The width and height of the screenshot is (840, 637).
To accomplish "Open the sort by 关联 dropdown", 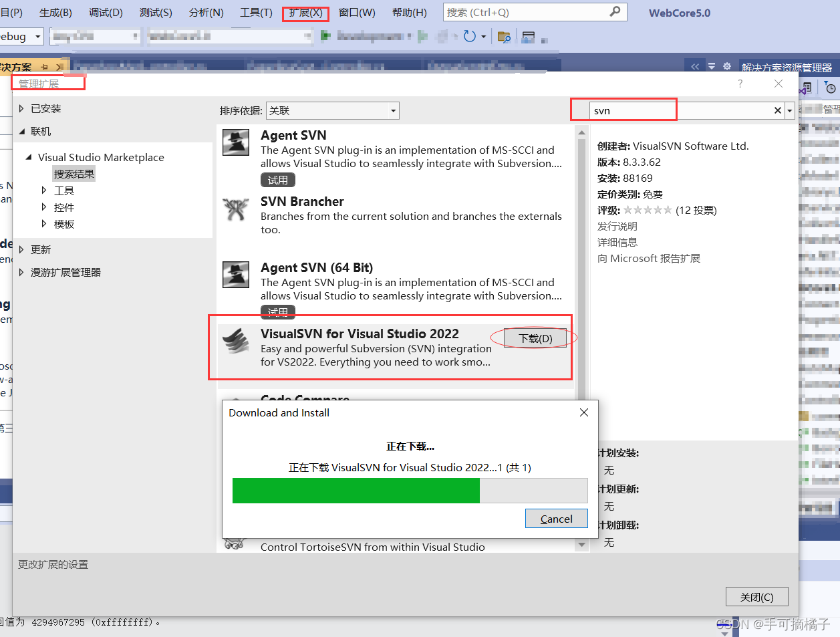I will (x=394, y=110).
